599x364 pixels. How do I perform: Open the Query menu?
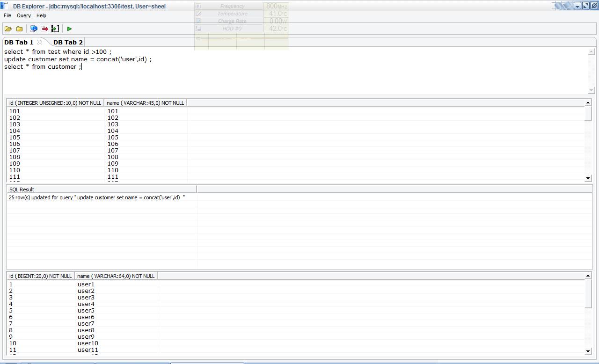coord(24,15)
